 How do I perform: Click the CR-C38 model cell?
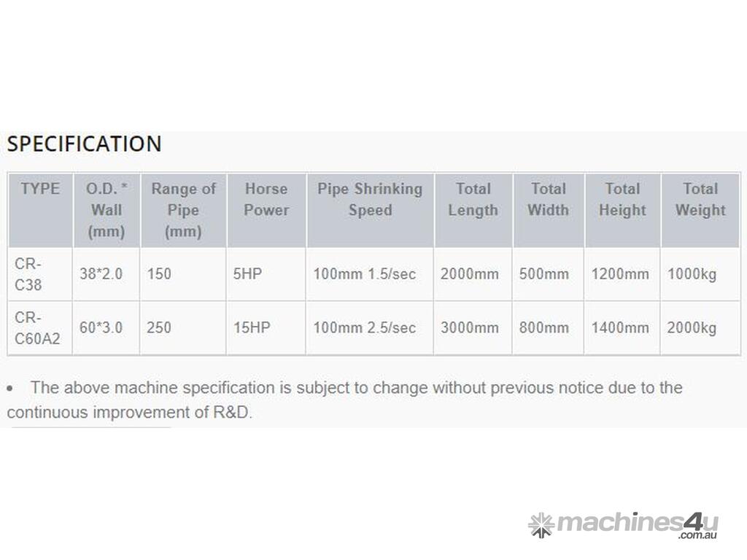(28, 274)
